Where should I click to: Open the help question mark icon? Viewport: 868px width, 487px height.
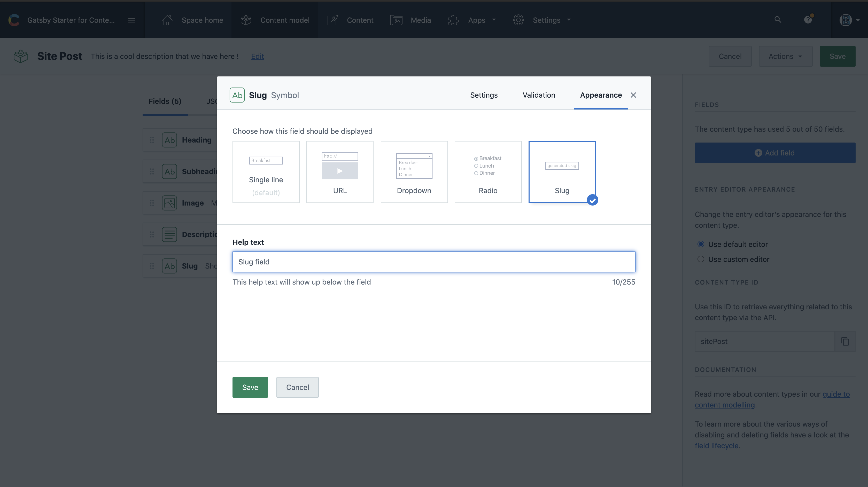coord(808,20)
